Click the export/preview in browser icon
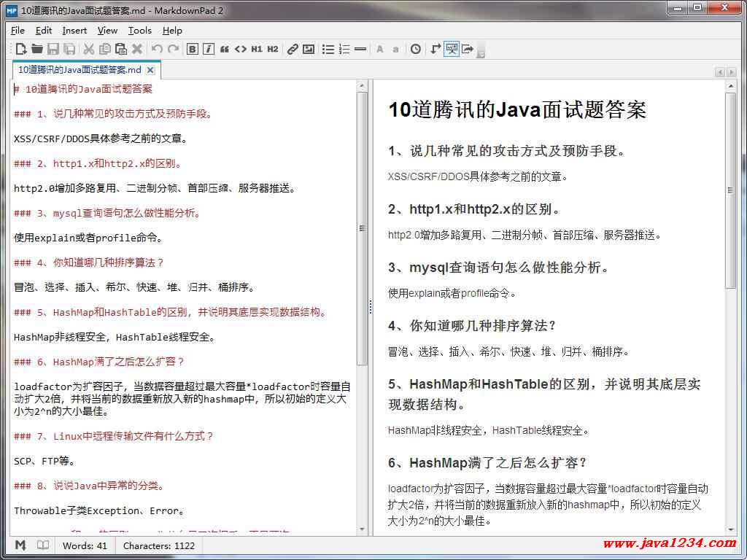The width and height of the screenshot is (747, 560). click(468, 49)
